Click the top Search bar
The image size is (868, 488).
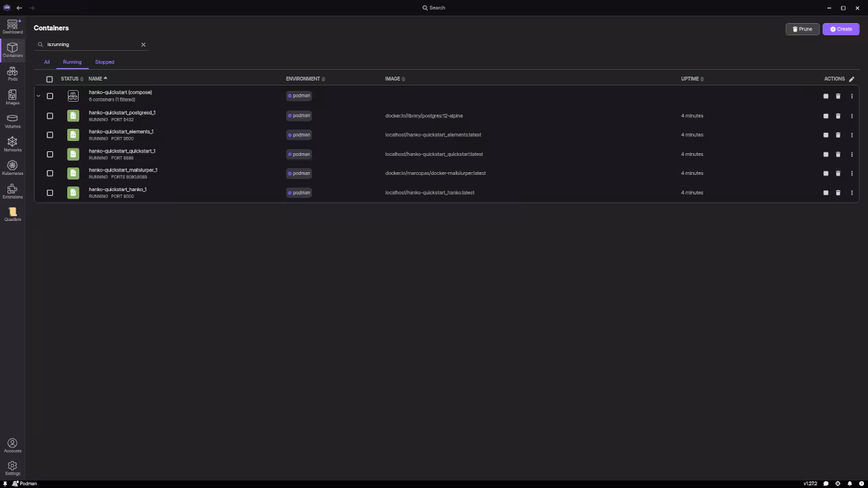[434, 7]
